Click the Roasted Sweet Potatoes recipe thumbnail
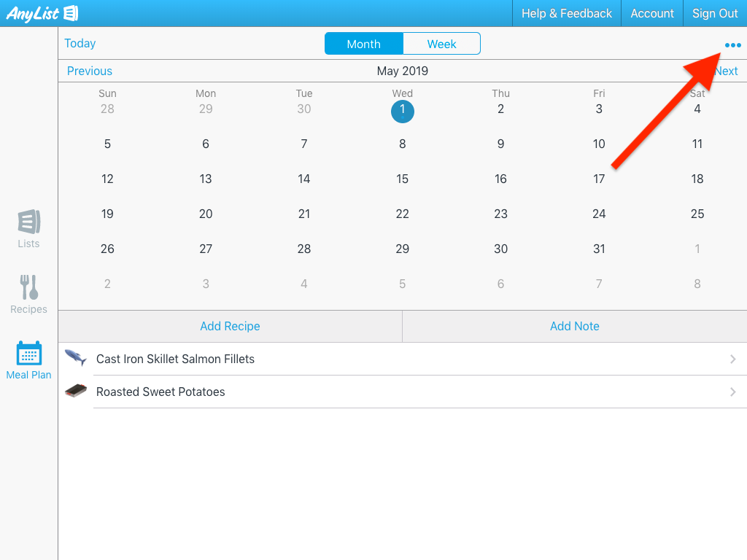747x560 pixels. pyautogui.click(x=75, y=391)
